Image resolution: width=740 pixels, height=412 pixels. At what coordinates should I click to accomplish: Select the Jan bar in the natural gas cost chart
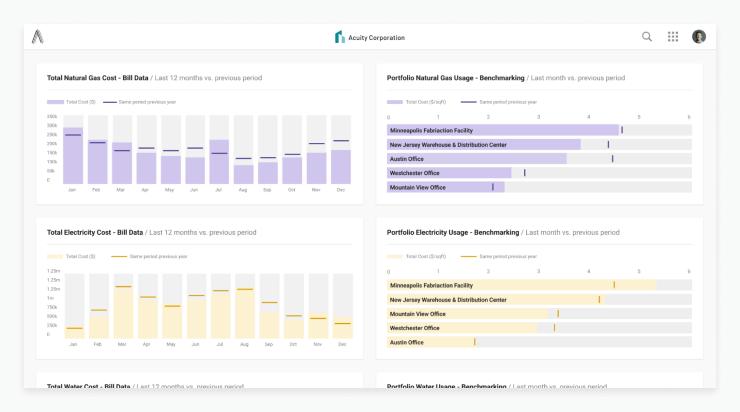(73, 155)
